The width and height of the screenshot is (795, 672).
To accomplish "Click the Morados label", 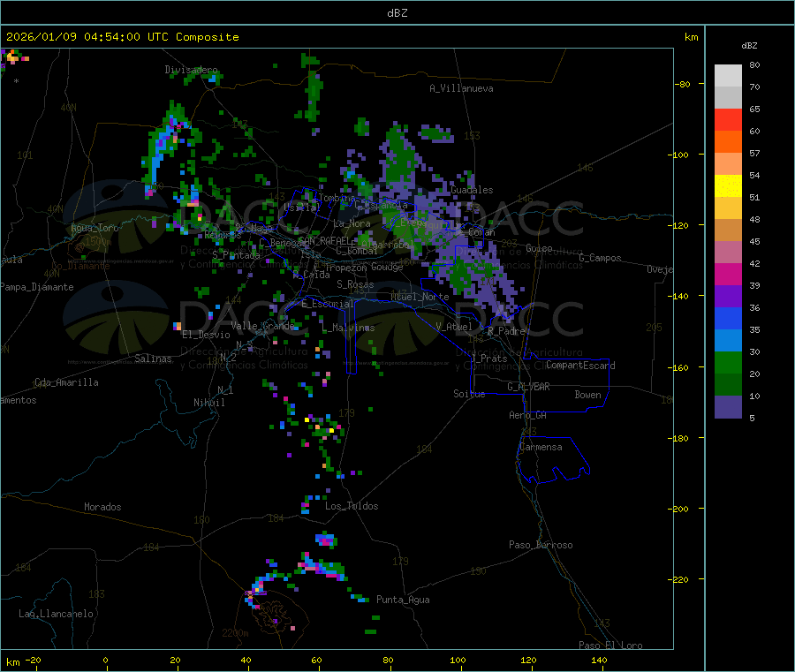I will coord(102,507).
